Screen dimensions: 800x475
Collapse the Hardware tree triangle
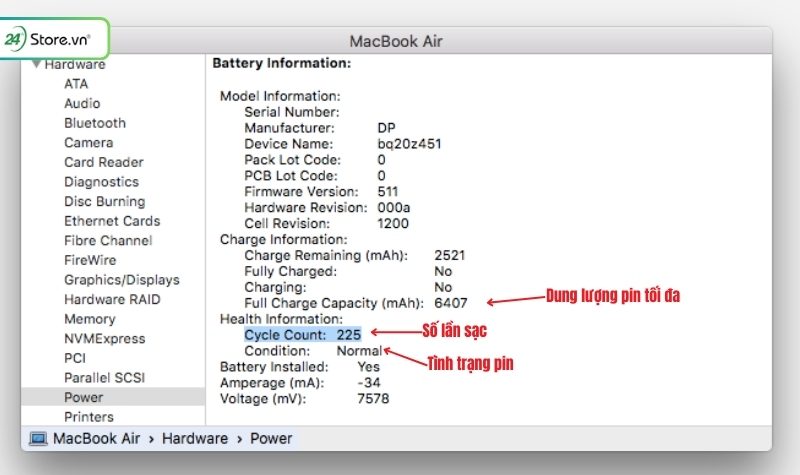pos(36,64)
